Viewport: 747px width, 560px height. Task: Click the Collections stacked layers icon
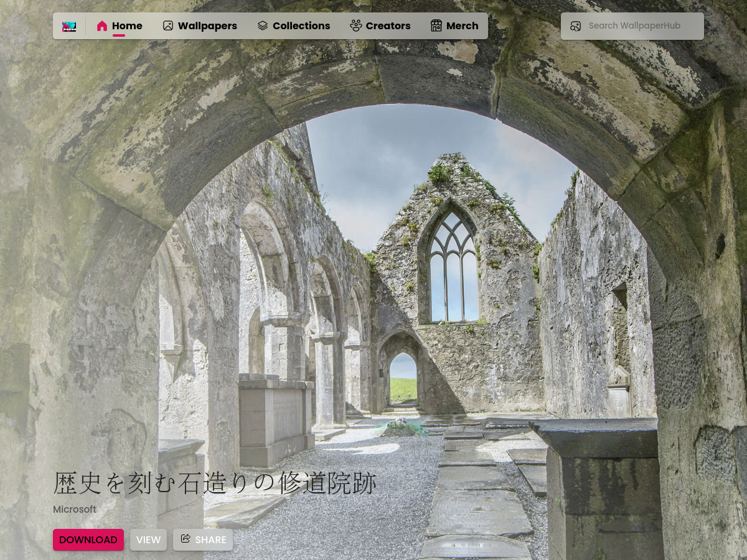coord(263,26)
